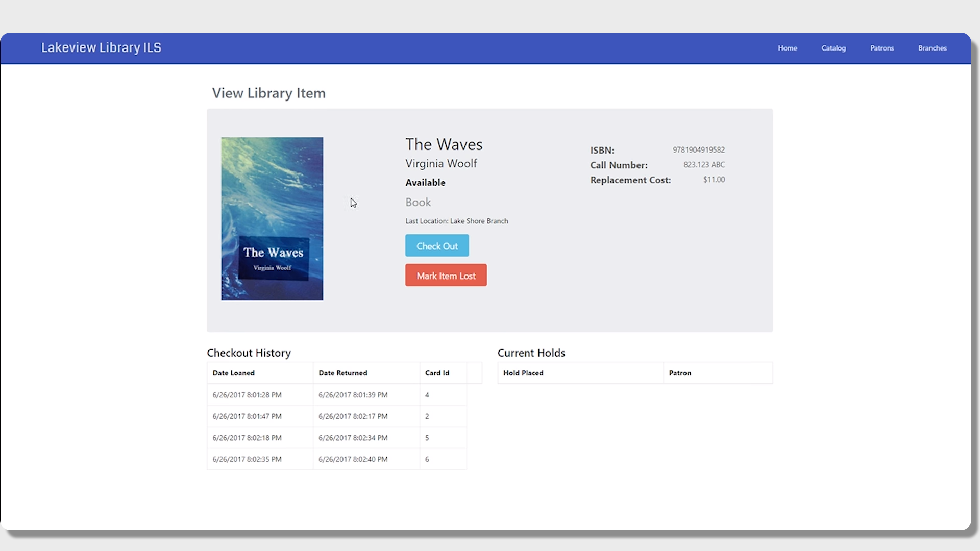Select loan date 6/26/2017 8:02:35 PM

tap(247, 459)
